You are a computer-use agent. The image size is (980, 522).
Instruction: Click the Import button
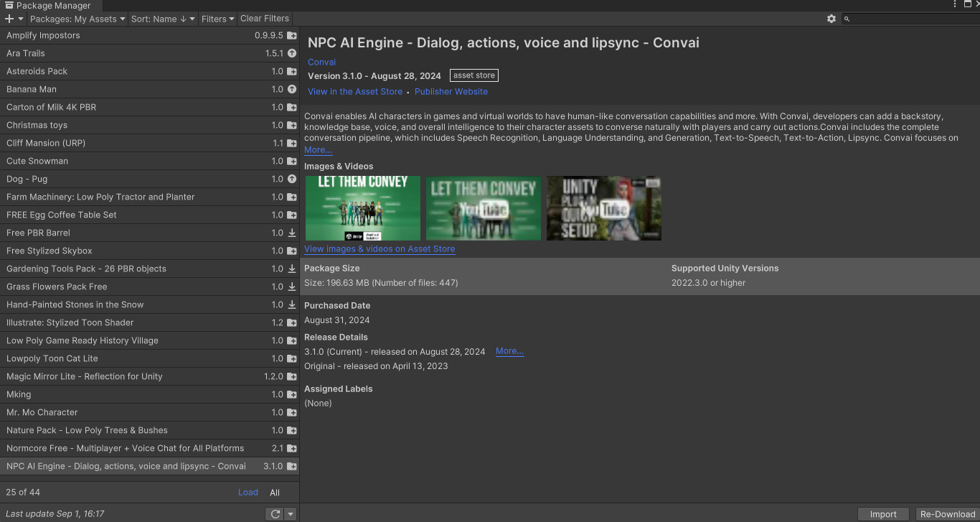(883, 514)
